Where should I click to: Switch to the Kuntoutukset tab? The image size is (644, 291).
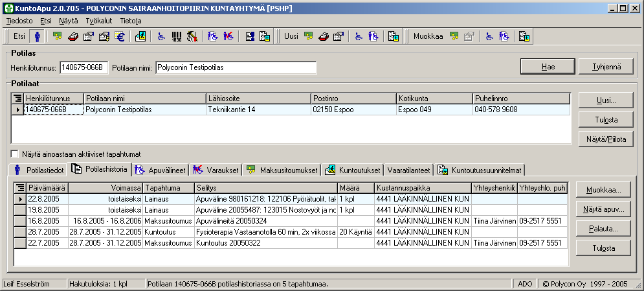pos(353,170)
